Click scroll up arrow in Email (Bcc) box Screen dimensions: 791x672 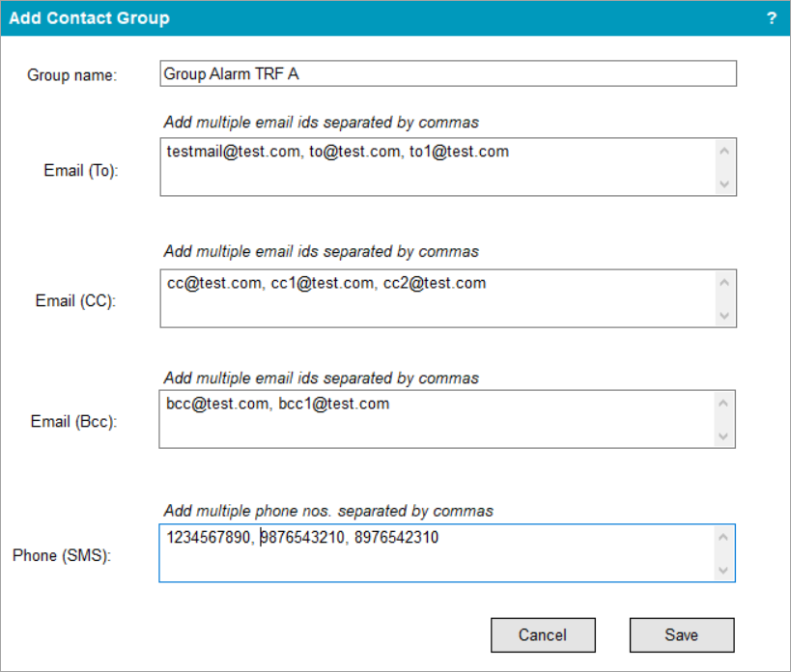point(723,403)
